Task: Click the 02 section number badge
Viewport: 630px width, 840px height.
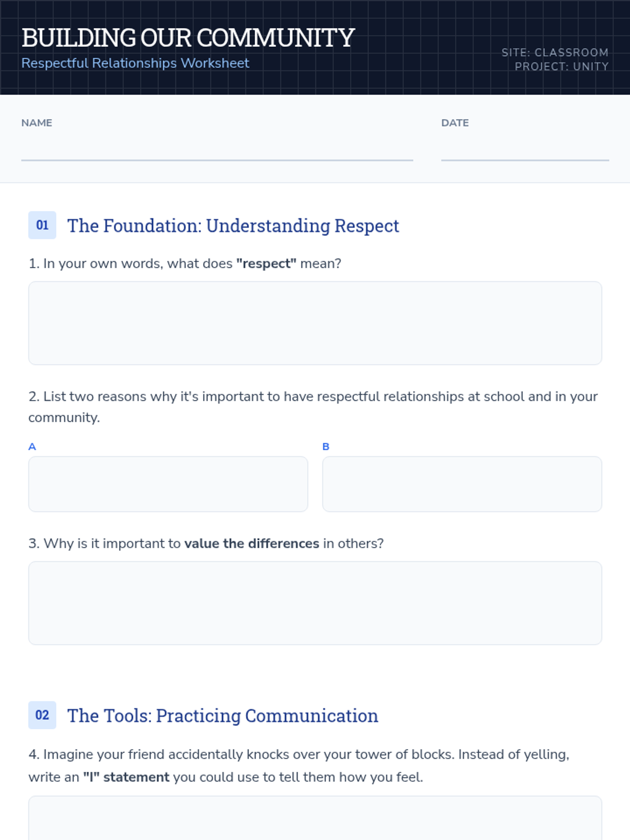Action: tap(42, 715)
